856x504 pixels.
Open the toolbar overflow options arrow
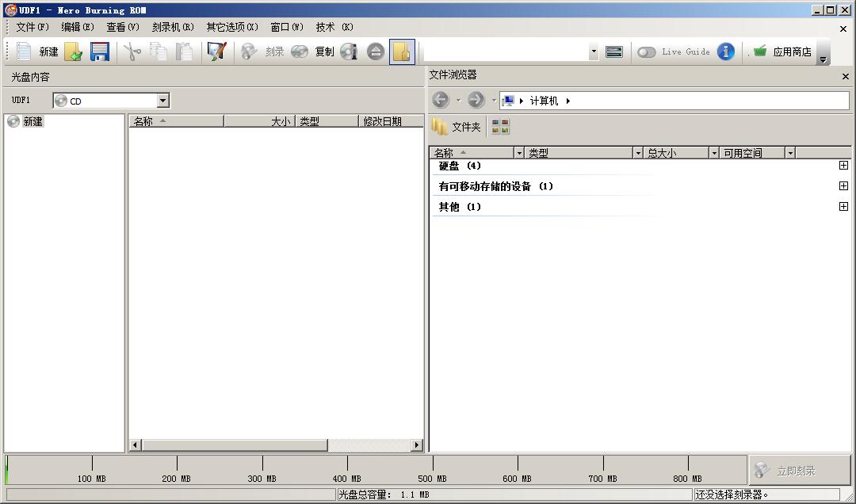[x=824, y=59]
